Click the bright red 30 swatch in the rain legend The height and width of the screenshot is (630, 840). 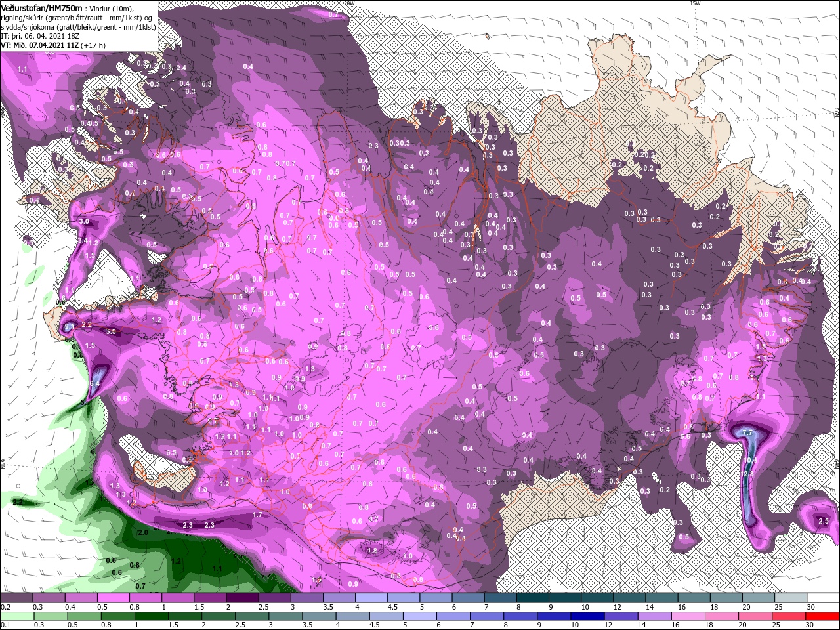[x=823, y=616]
